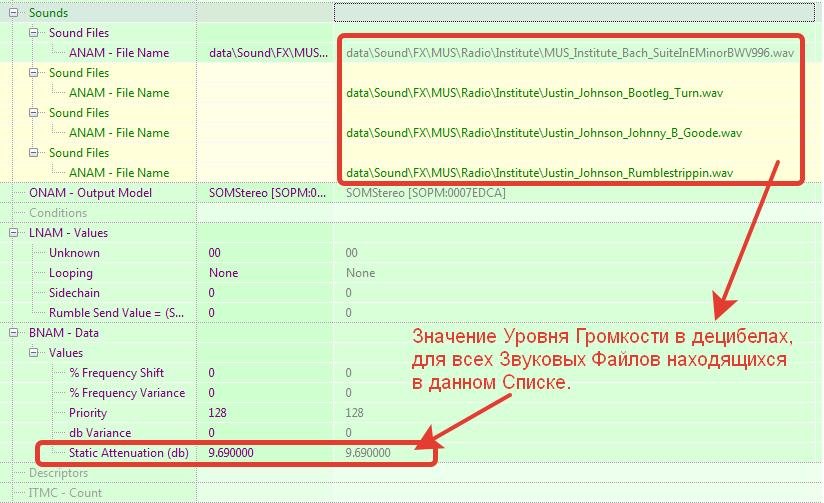The image size is (824, 503).
Task: Collapse the Values node under BNAM - Data
Action: click(34, 353)
